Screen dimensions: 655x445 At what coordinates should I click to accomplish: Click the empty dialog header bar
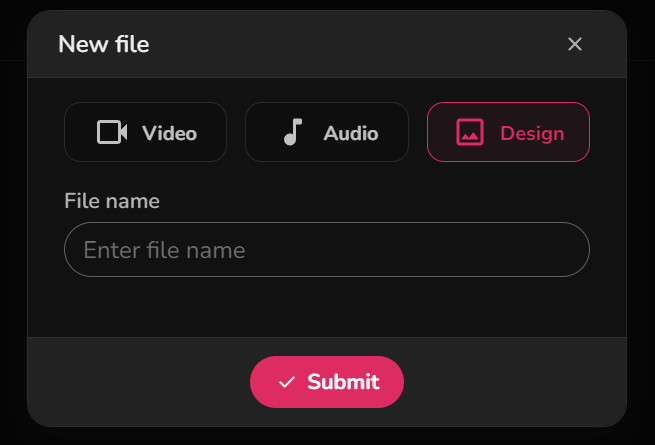point(350,44)
